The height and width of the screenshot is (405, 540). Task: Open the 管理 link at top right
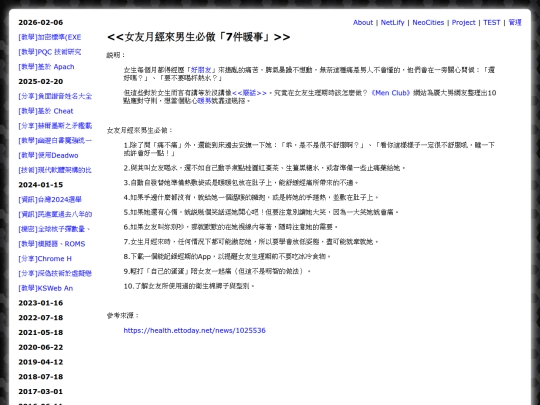point(515,22)
